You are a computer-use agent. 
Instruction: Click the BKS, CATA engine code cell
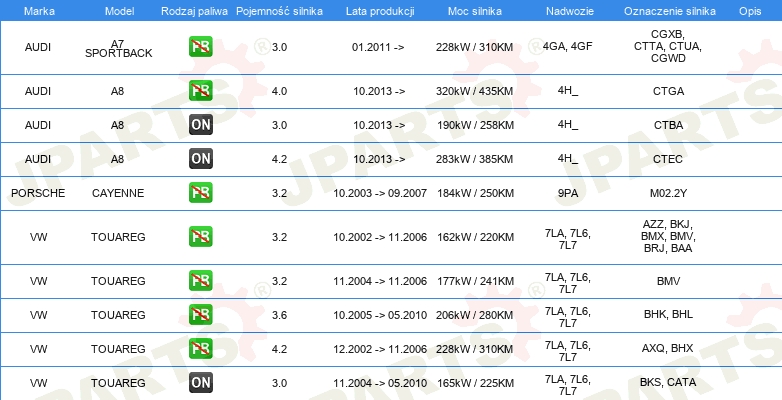click(668, 382)
